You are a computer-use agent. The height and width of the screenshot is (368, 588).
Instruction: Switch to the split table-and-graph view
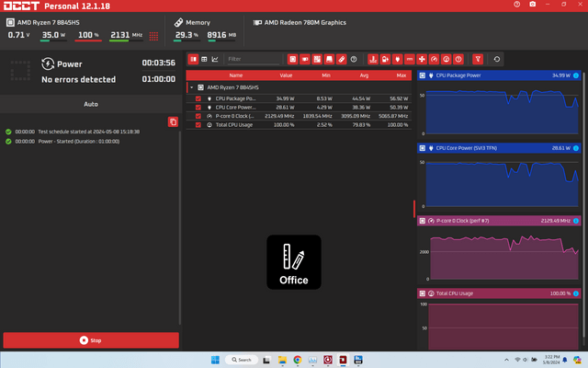[193, 59]
